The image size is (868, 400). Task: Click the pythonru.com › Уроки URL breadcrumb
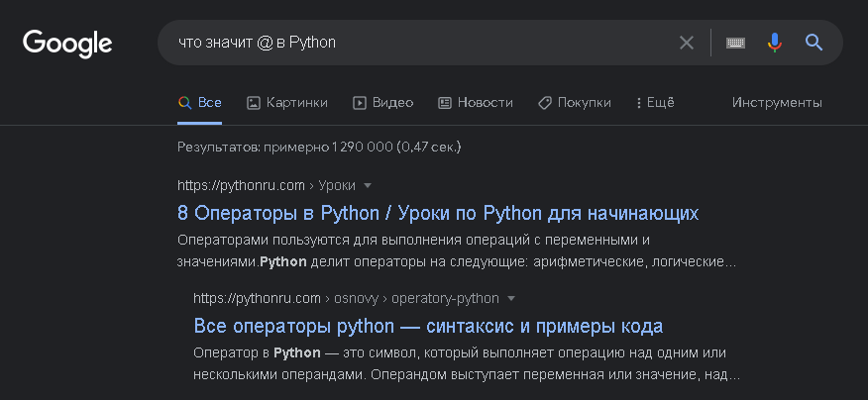[x=268, y=185]
